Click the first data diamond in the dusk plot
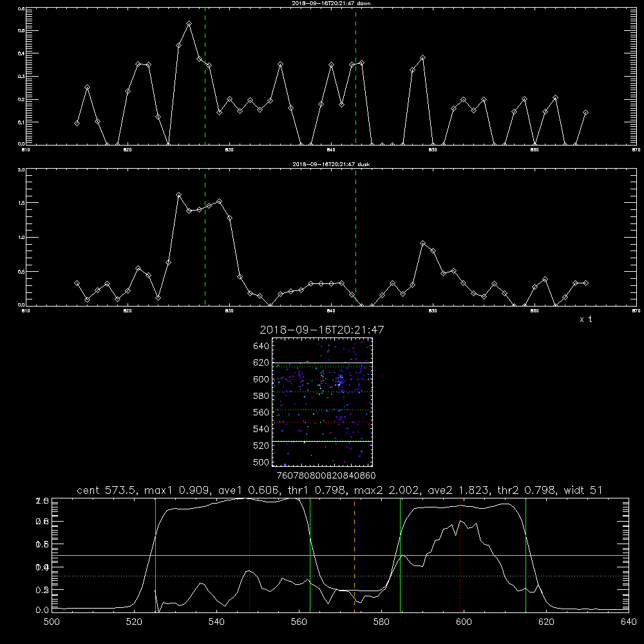This screenshot has height=644, width=644. tap(77, 283)
